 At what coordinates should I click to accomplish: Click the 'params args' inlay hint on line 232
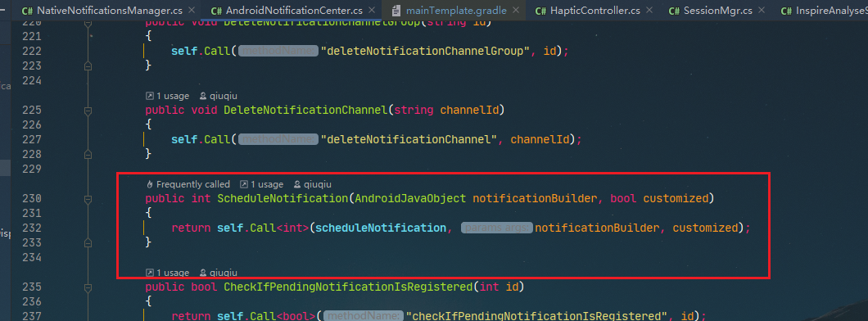[x=496, y=228]
